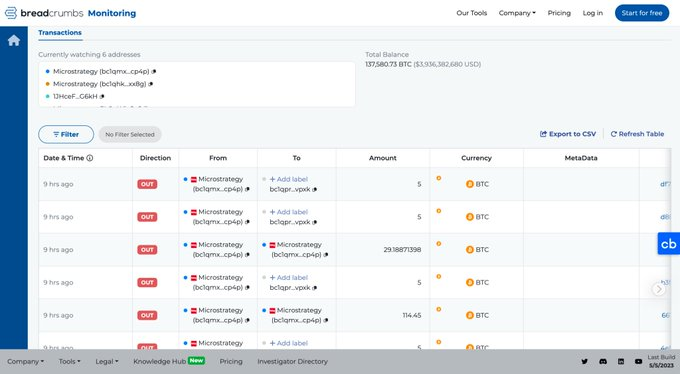The width and height of the screenshot is (680, 374).
Task: Click the Currency column header
Action: [x=476, y=158]
